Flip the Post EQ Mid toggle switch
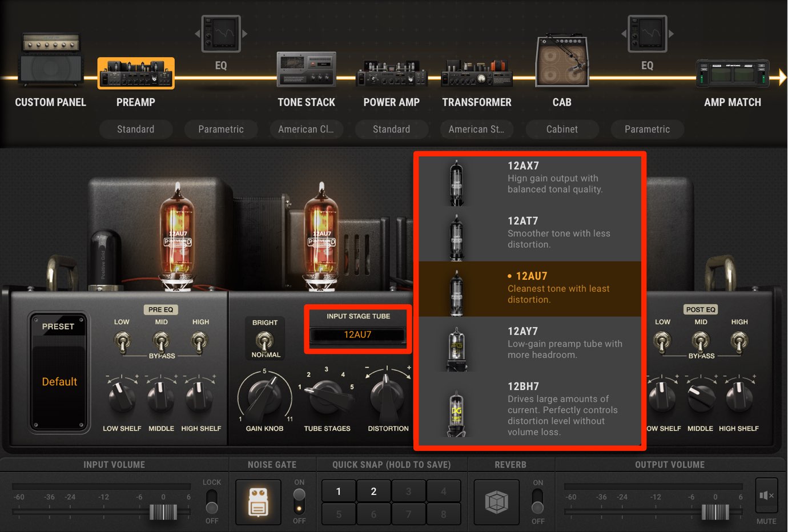This screenshot has height=532, width=788. 701,341
